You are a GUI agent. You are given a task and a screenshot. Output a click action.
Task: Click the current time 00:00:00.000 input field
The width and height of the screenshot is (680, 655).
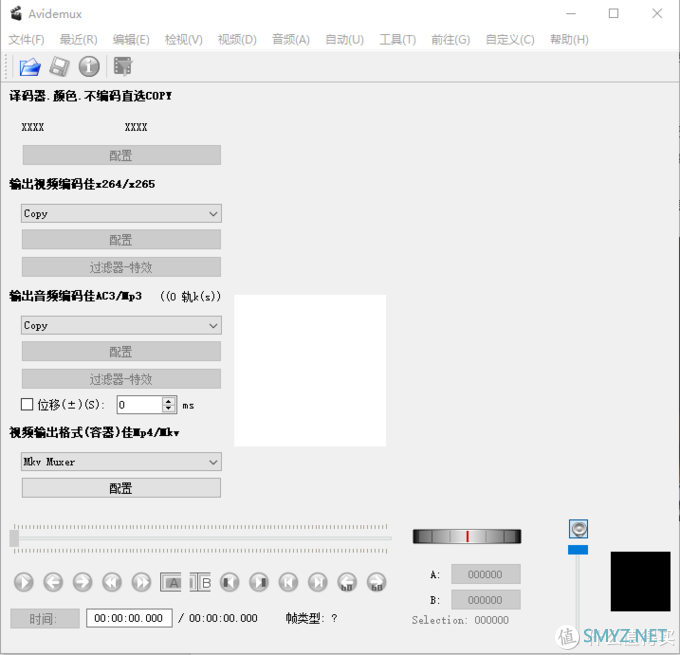(x=129, y=618)
